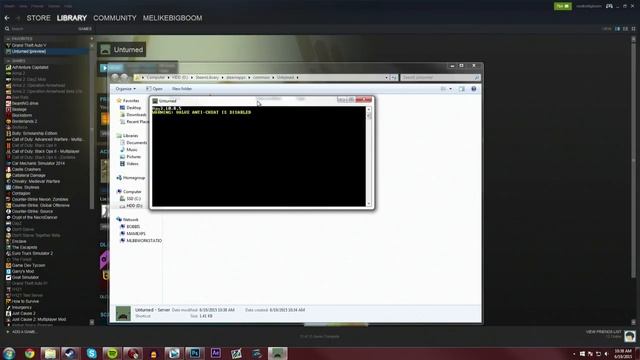Open Skype from the taskbar
640x360 pixels.
pyautogui.click(x=91, y=353)
